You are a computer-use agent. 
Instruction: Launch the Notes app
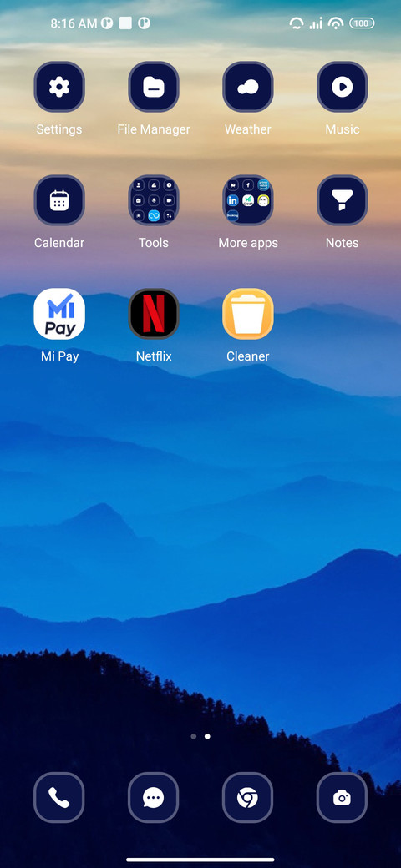pyautogui.click(x=342, y=200)
